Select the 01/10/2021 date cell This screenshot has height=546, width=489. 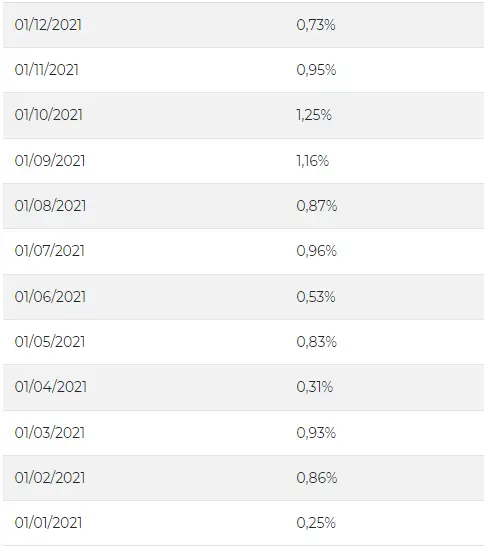click(x=49, y=115)
